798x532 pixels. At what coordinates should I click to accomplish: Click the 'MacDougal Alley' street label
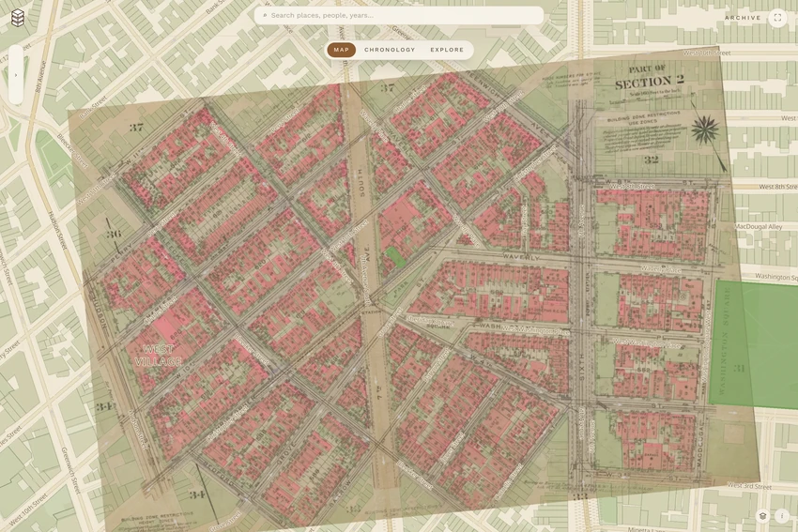pyautogui.click(x=758, y=226)
